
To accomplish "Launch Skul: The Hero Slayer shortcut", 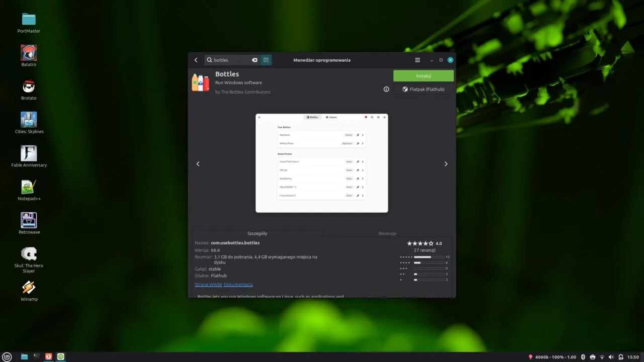I will 29,259.
